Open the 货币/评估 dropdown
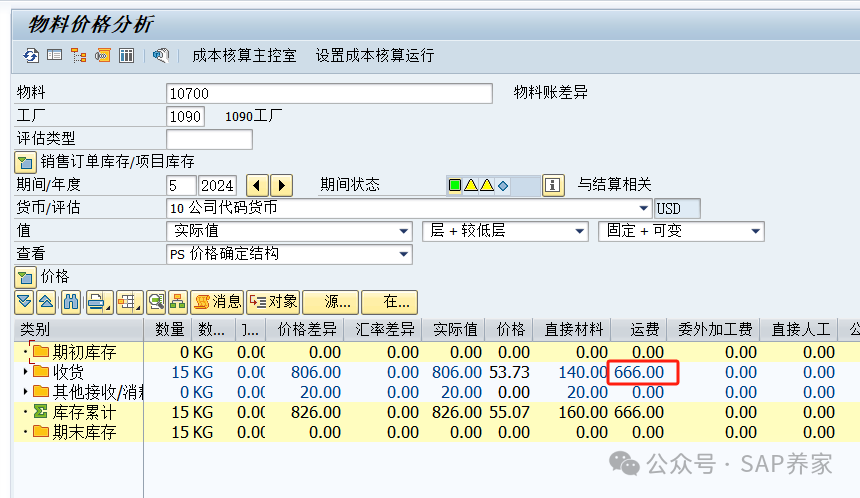Viewport: 860px width, 498px height. pos(643,208)
